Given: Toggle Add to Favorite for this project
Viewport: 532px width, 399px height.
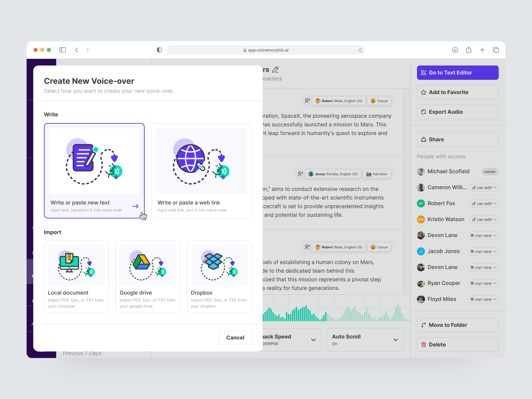Looking at the screenshot, I should [458, 92].
